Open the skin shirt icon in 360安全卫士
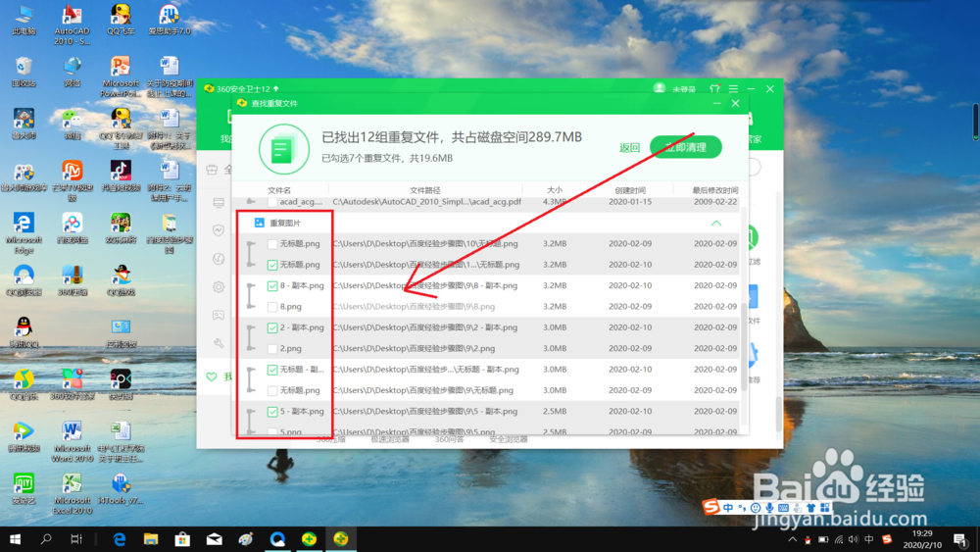980x552 pixels. pyautogui.click(x=714, y=89)
